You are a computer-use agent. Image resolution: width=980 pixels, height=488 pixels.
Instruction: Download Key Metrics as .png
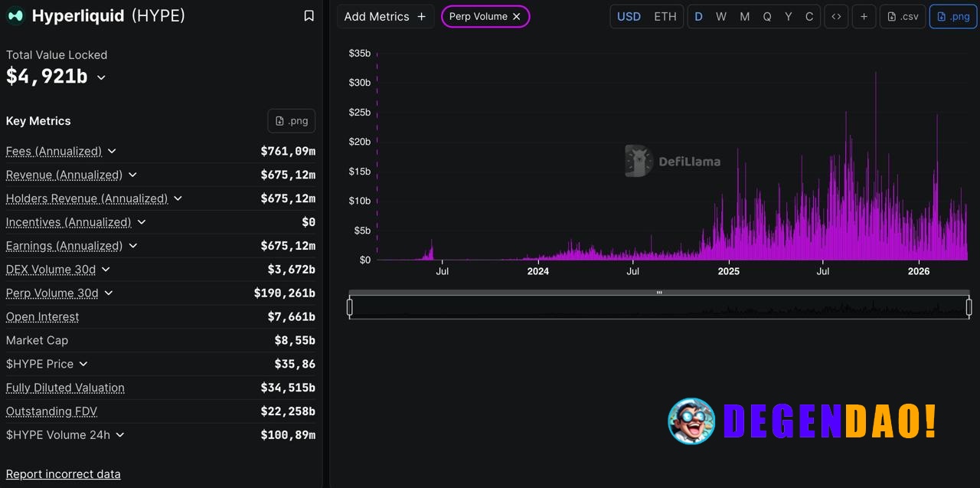pos(292,121)
